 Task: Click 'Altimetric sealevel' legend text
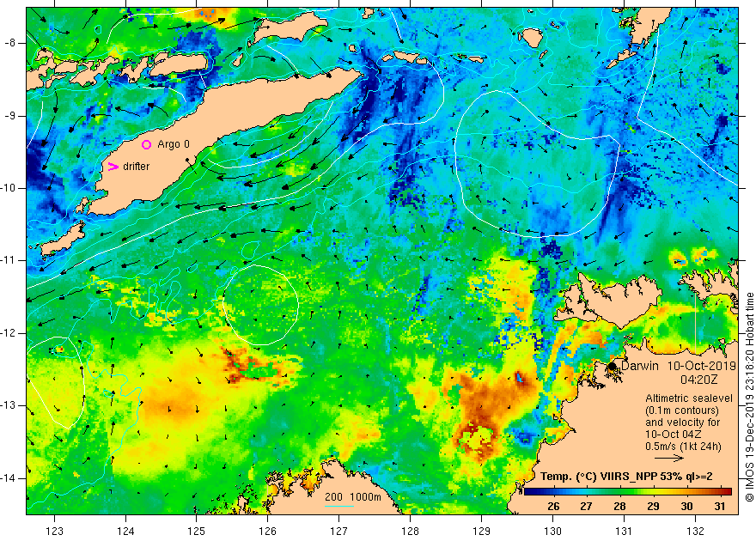point(689,398)
